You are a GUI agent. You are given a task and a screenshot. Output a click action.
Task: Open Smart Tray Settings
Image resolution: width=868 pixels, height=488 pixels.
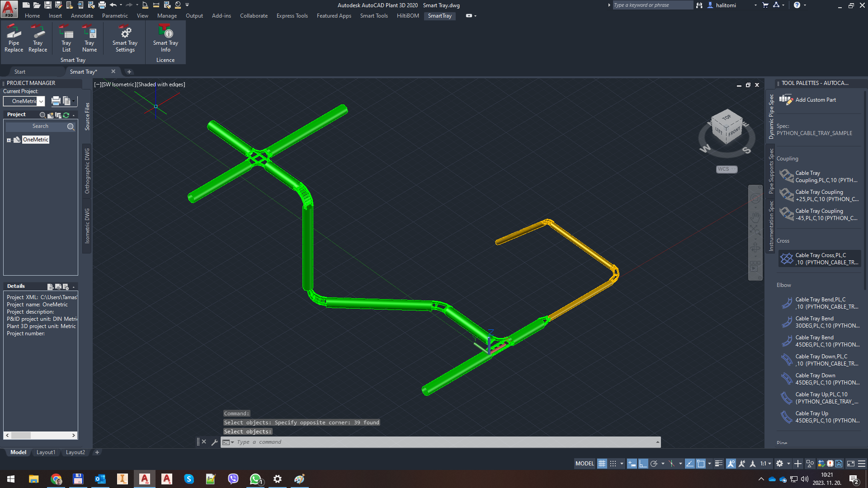tap(125, 38)
